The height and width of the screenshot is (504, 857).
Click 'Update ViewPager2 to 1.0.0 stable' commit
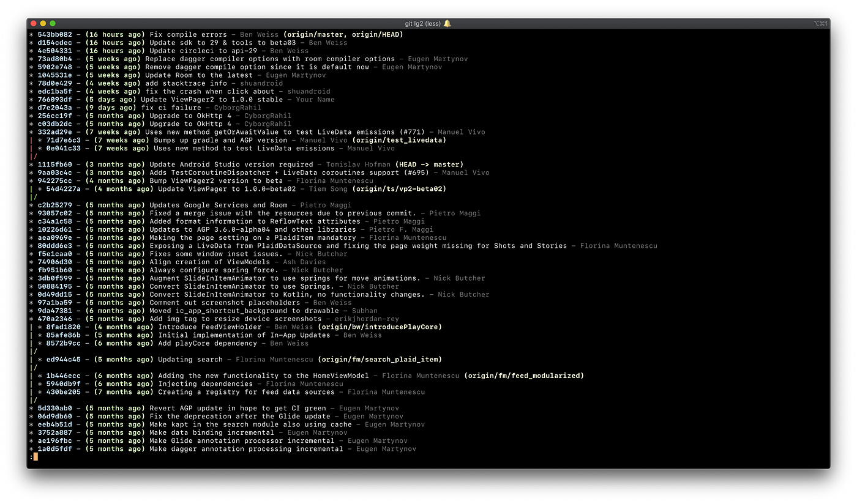point(212,100)
